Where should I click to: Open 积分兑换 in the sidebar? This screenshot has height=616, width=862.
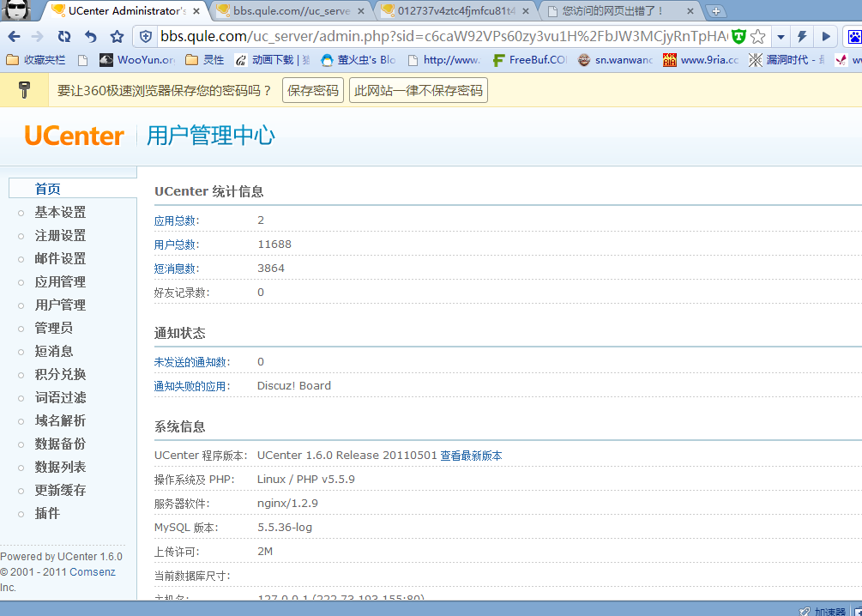coord(61,374)
